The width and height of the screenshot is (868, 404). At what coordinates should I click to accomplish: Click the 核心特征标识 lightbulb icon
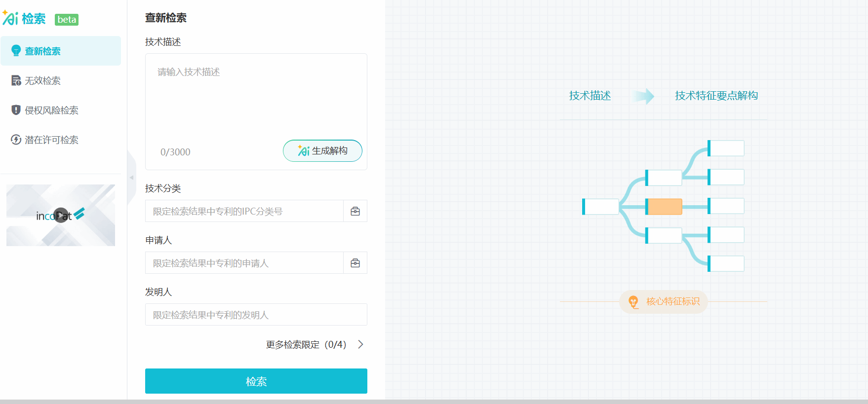tap(633, 301)
